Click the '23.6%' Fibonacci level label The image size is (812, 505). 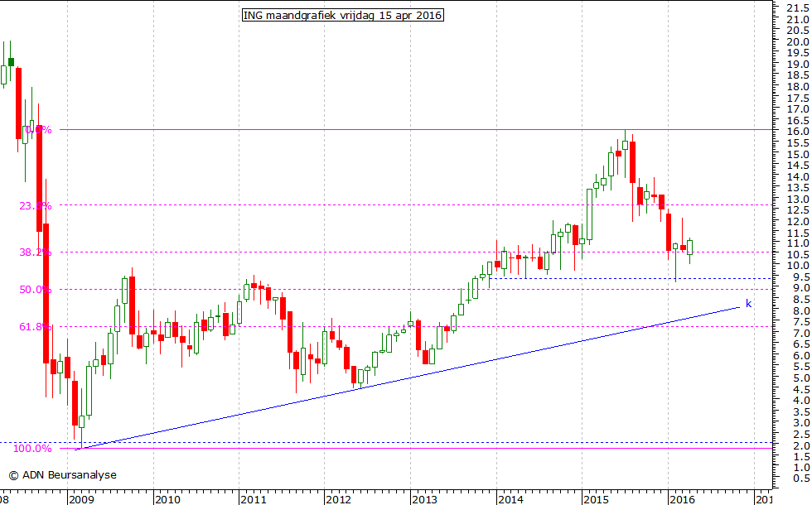[x=36, y=206]
